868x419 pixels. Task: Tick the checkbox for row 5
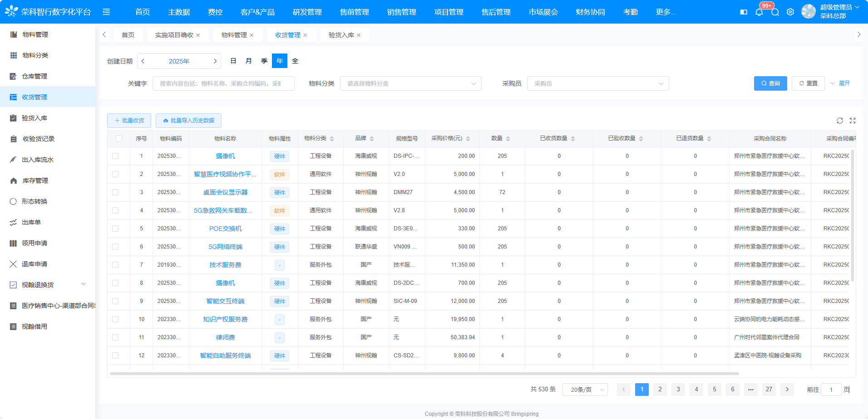pyautogui.click(x=115, y=229)
